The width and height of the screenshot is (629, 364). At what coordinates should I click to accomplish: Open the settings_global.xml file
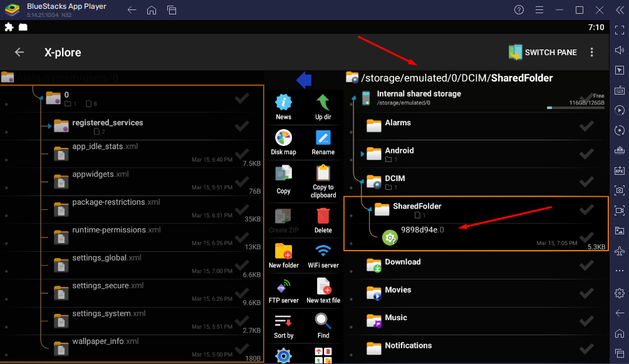(132, 265)
